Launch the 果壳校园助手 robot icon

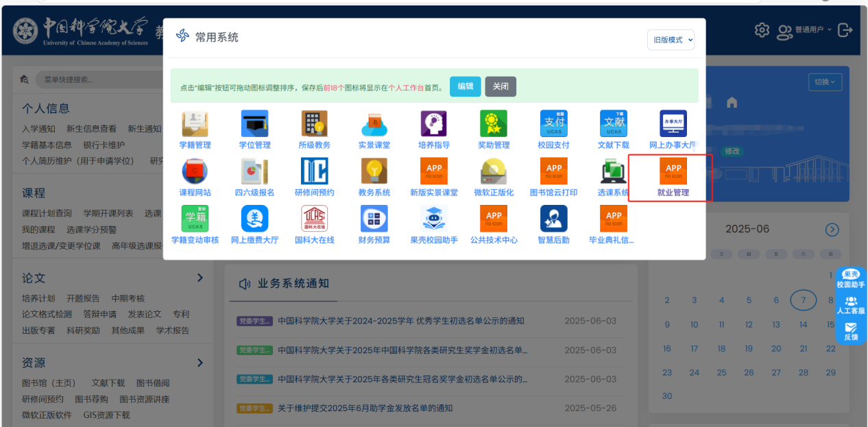(434, 219)
